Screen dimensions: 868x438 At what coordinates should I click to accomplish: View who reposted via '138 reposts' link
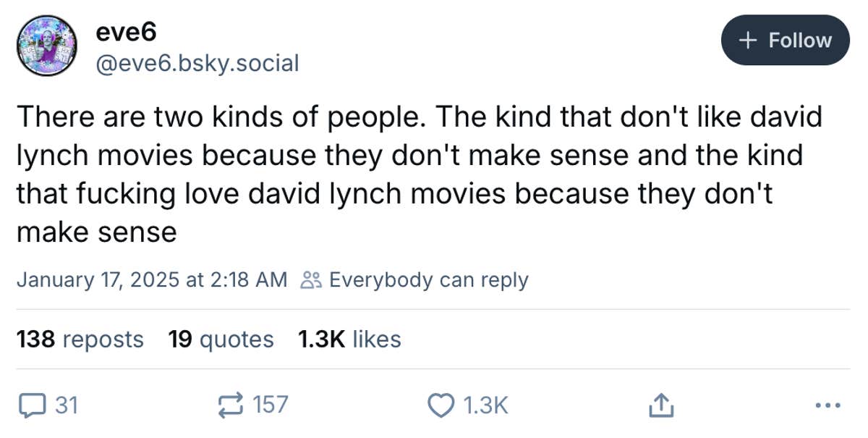point(81,338)
